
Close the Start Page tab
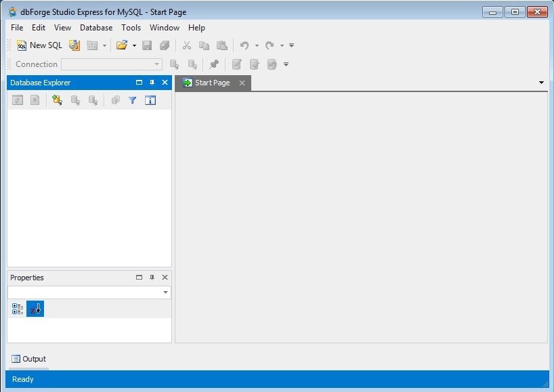pyautogui.click(x=242, y=83)
